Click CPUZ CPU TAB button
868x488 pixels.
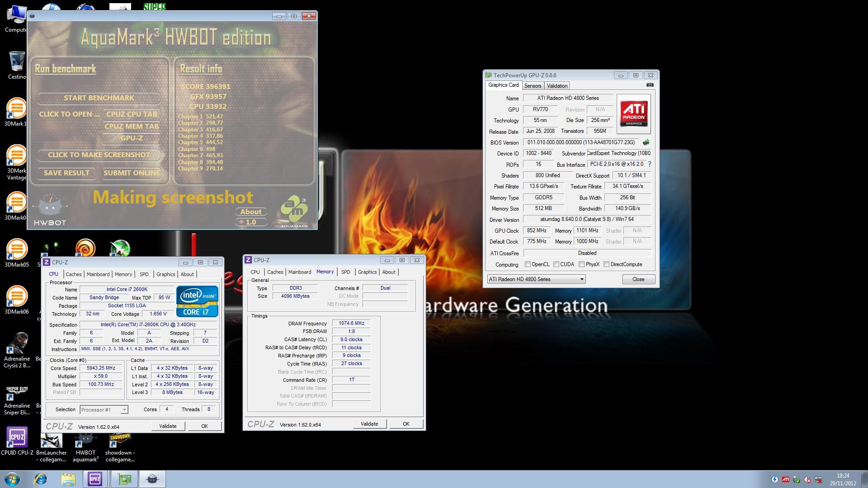point(132,114)
